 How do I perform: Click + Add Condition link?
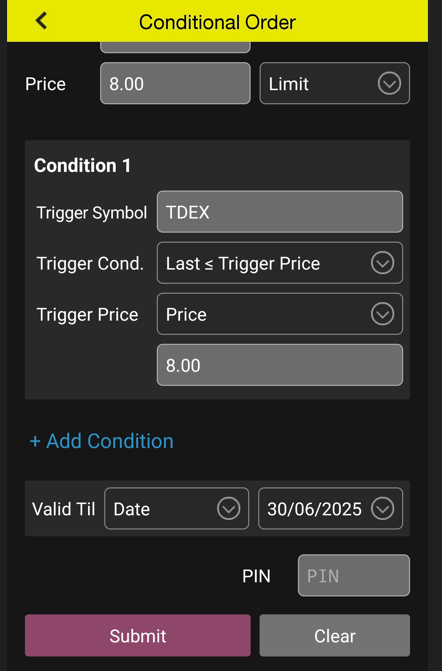tap(101, 441)
